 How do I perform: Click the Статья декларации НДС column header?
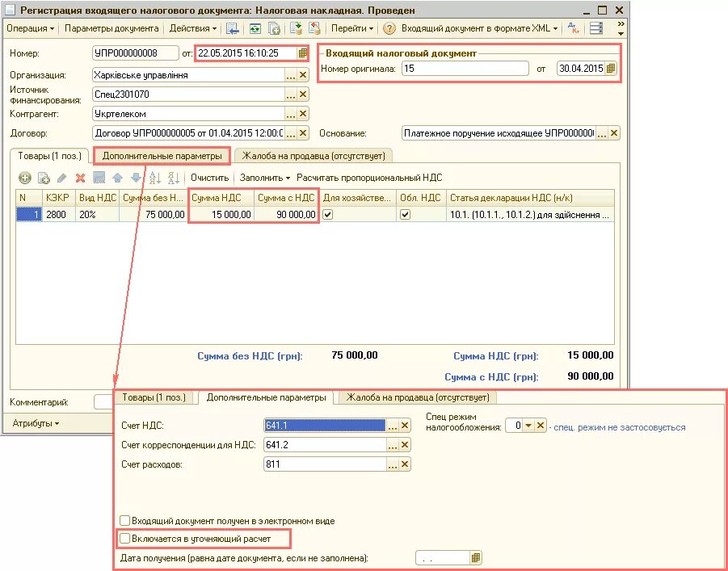(x=530, y=198)
